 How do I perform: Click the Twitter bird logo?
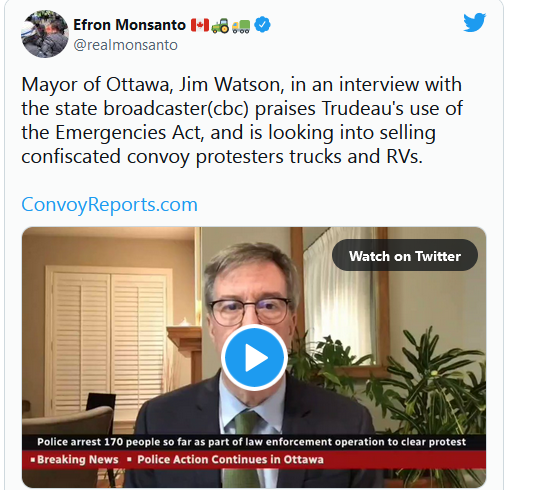tap(475, 22)
